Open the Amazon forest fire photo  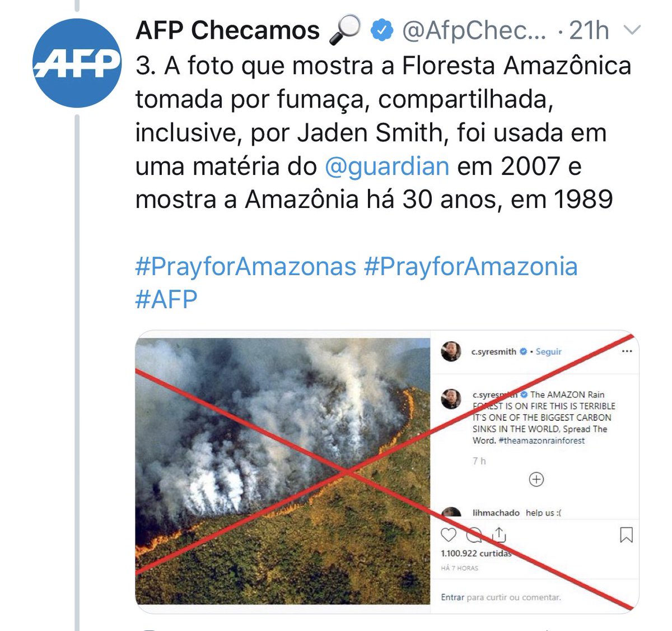[x=283, y=471]
